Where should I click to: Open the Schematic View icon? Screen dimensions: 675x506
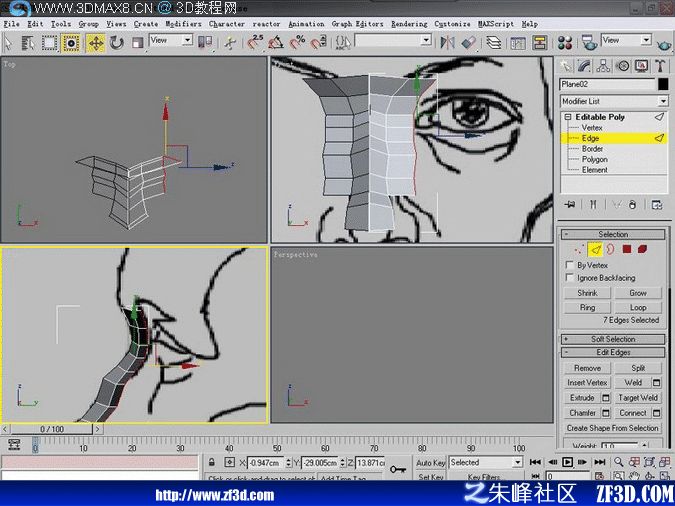click(539, 42)
